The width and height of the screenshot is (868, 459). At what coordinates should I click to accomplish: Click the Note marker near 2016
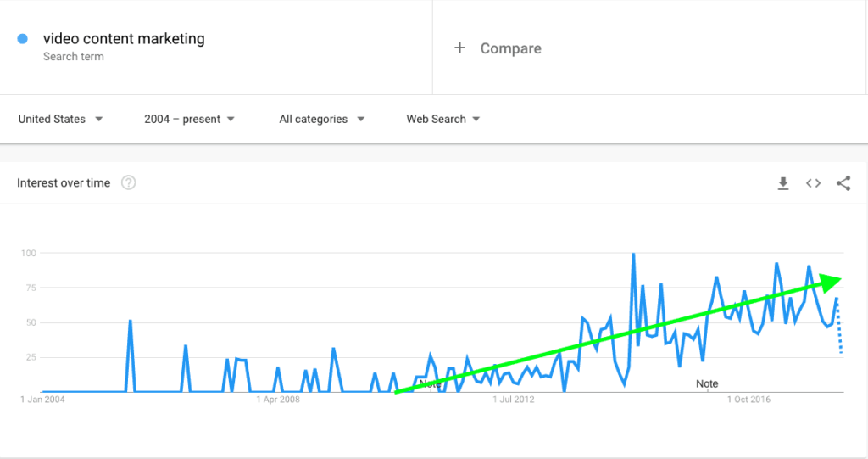(x=707, y=383)
